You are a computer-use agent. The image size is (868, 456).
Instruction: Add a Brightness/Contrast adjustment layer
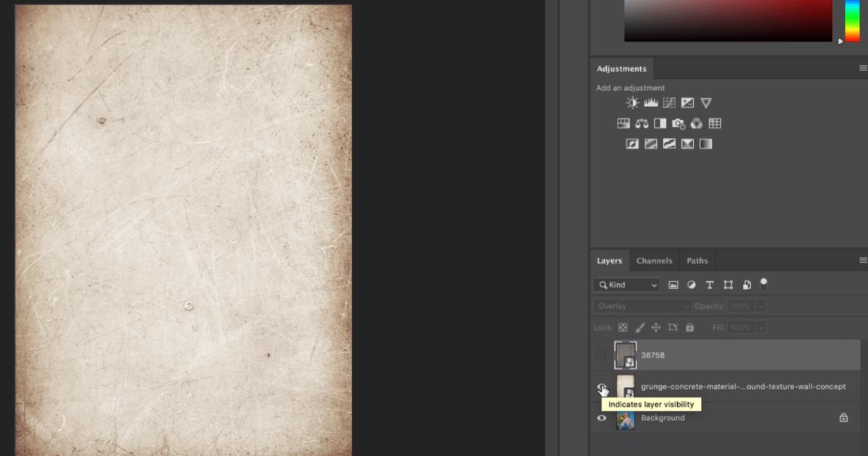[631, 102]
